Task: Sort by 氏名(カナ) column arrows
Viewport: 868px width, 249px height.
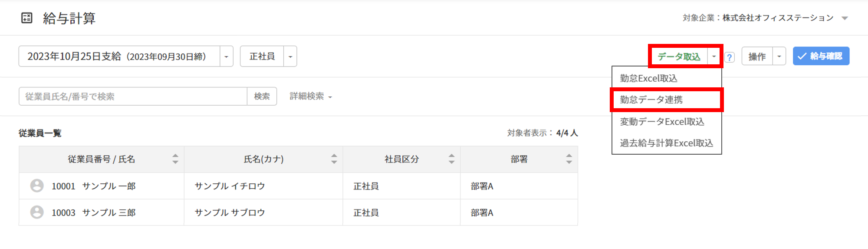Action: pos(334,159)
